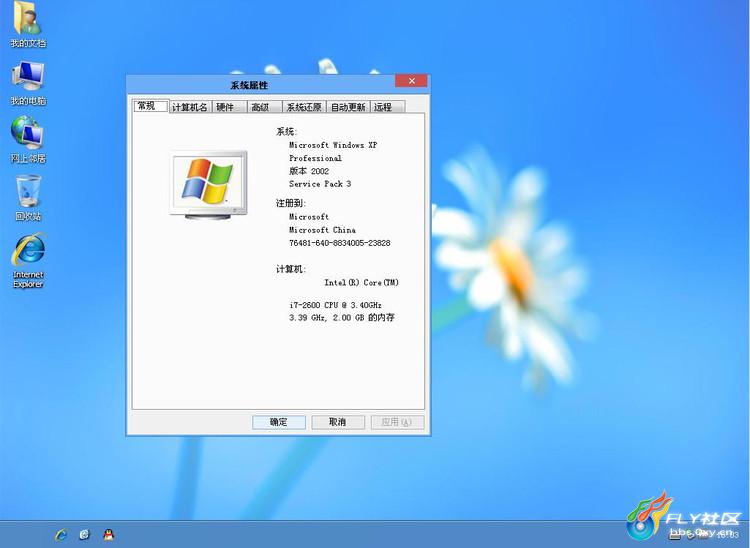Click the product ID 76481-640-8834005-23828
The width and height of the screenshot is (750, 548).
(x=340, y=243)
